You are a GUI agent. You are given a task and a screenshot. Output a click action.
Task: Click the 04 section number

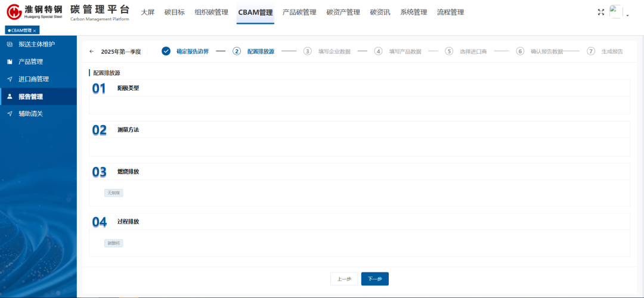point(100,222)
